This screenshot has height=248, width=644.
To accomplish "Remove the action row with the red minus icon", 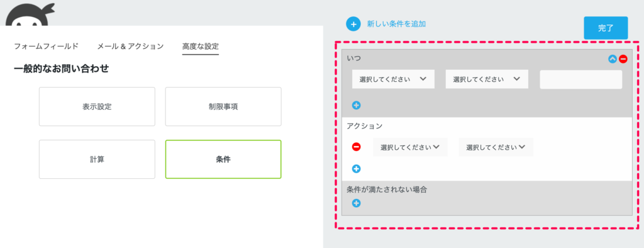I will click(x=357, y=147).
